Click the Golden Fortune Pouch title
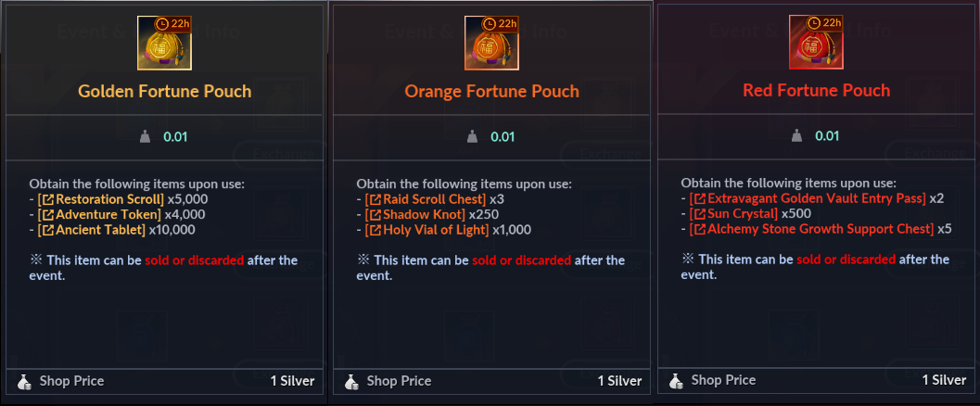 coord(164,92)
